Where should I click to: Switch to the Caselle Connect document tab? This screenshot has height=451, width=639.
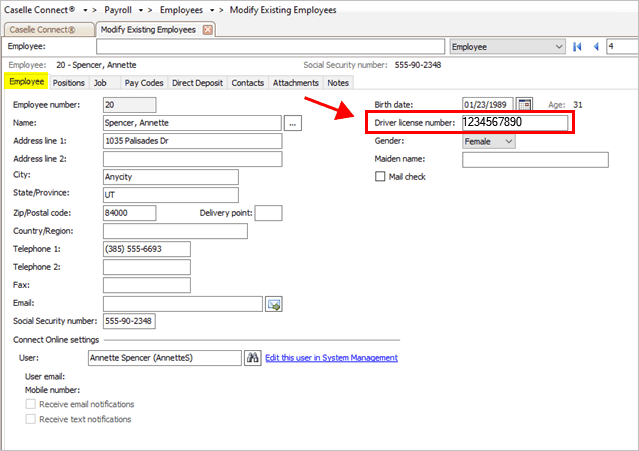pos(47,29)
